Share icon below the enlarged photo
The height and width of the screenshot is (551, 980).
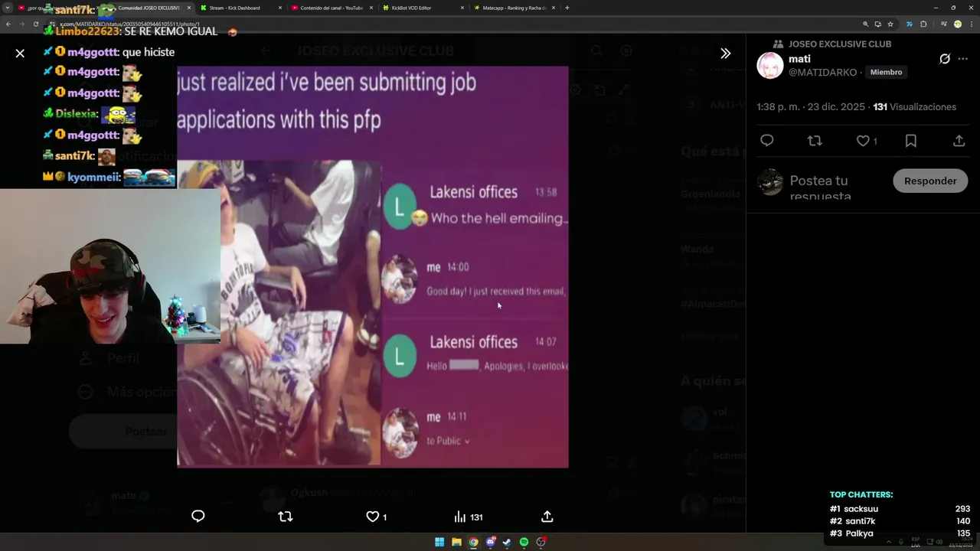[x=547, y=517]
